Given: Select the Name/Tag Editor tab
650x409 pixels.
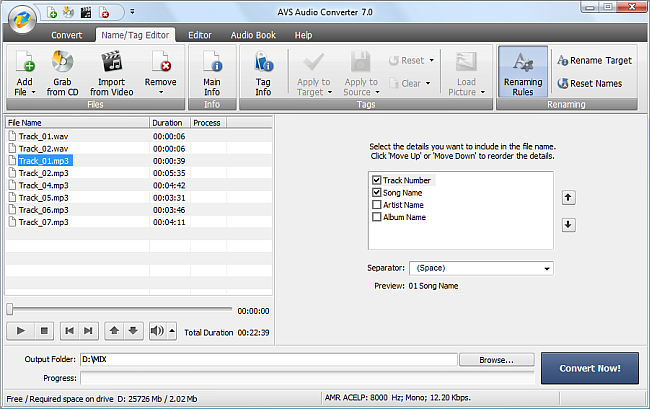Looking at the screenshot, I should 135,35.
